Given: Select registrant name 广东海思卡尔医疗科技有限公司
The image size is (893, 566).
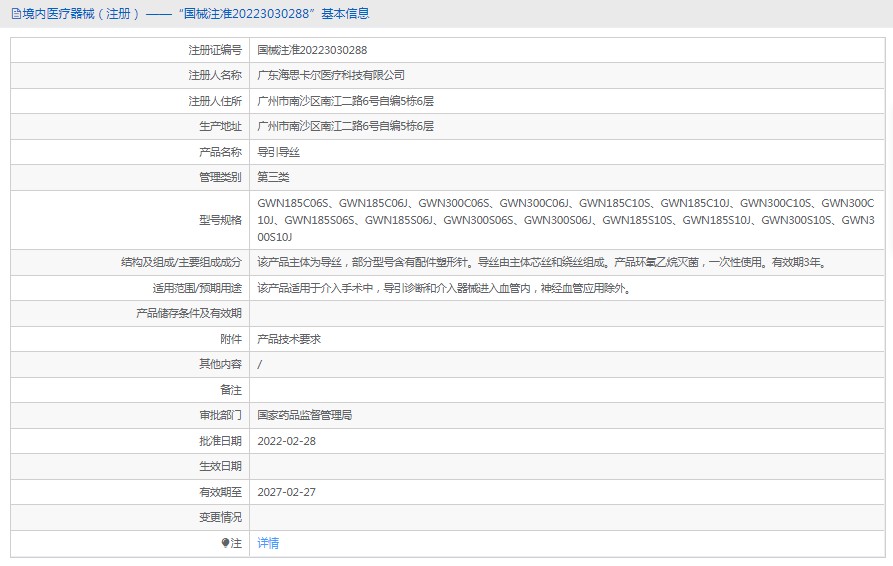Looking at the screenshot, I should click(331, 75).
